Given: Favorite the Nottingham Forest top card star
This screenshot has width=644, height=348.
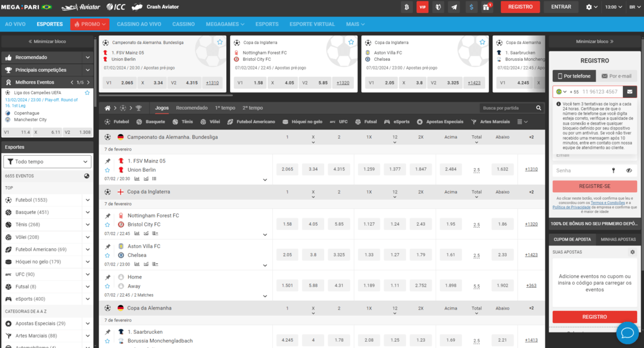Looking at the screenshot, I should (351, 42).
